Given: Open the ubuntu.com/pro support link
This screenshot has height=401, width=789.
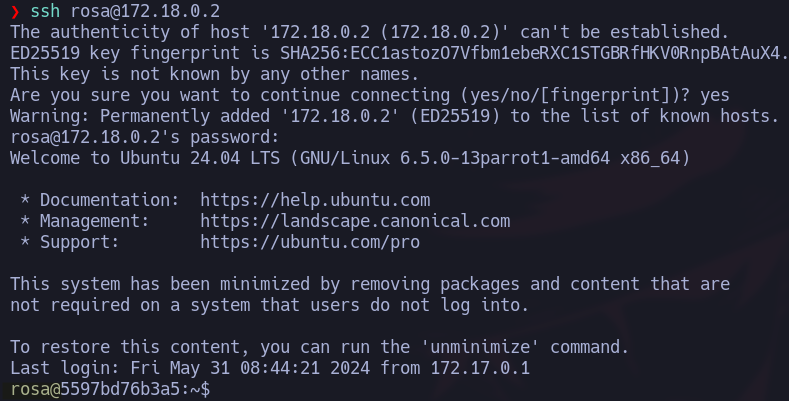Looking at the screenshot, I should pyautogui.click(x=310, y=242).
